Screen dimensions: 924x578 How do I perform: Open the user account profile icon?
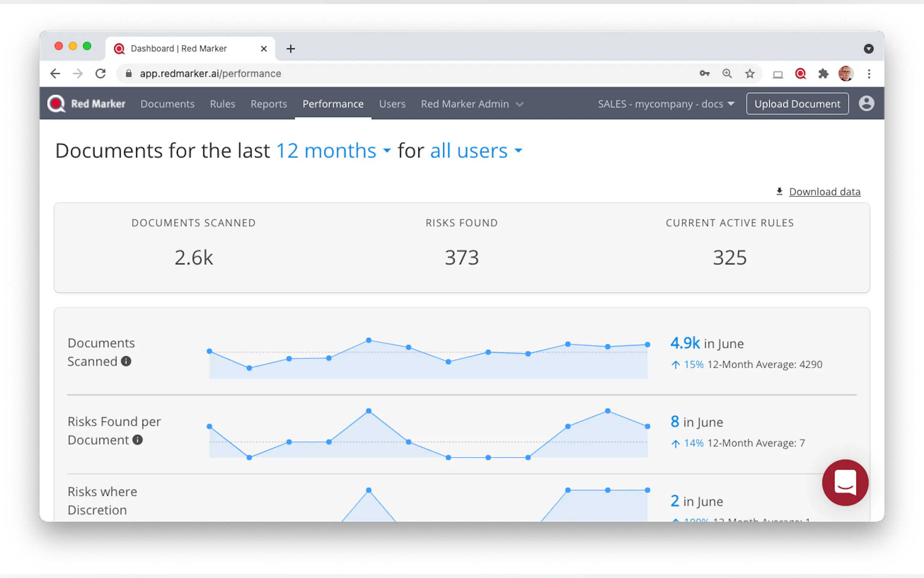coord(866,104)
